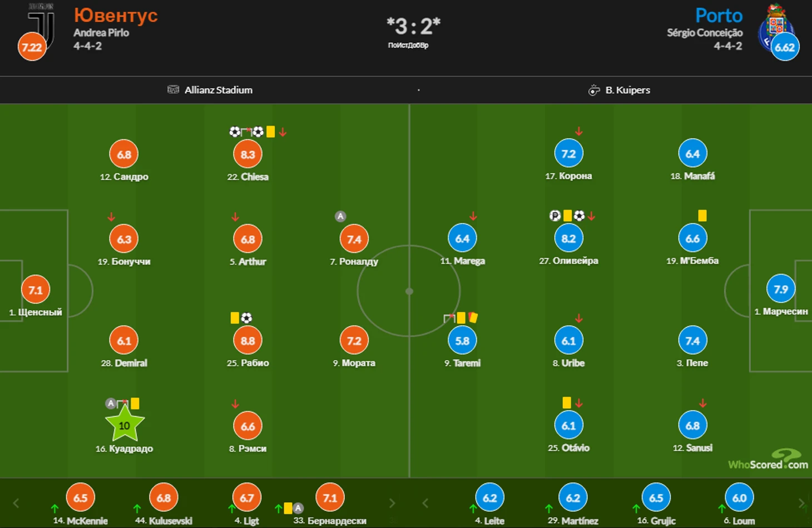Click the 3:2 match score

point(414,26)
